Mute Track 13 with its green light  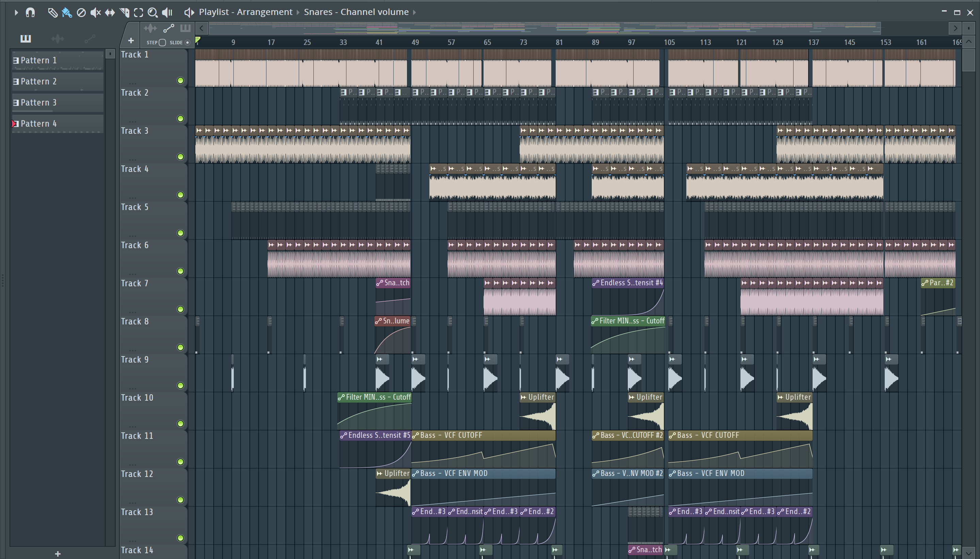(180, 538)
